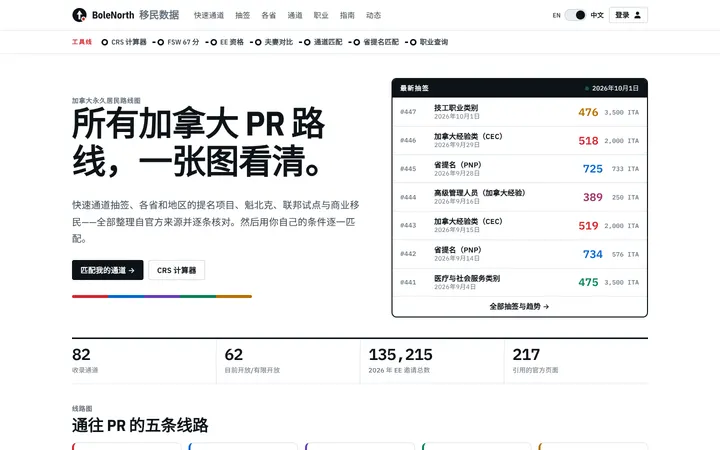Click the score 519 in draw list
The height and width of the screenshot is (450, 720).
tap(588, 226)
